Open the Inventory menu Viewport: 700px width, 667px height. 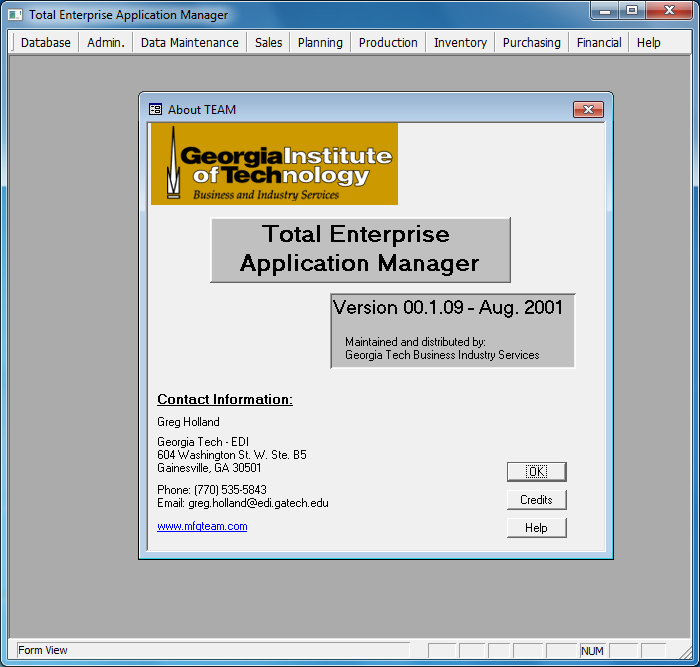pos(460,42)
